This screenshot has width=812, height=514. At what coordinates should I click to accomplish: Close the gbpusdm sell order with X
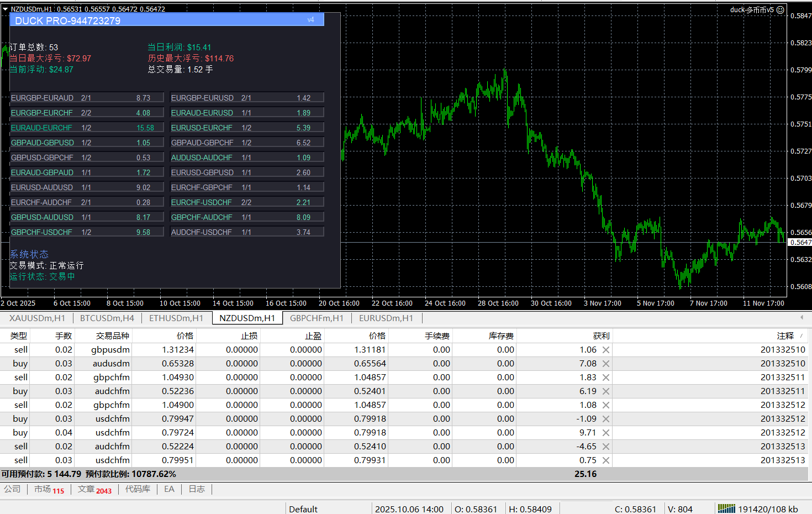605,350
